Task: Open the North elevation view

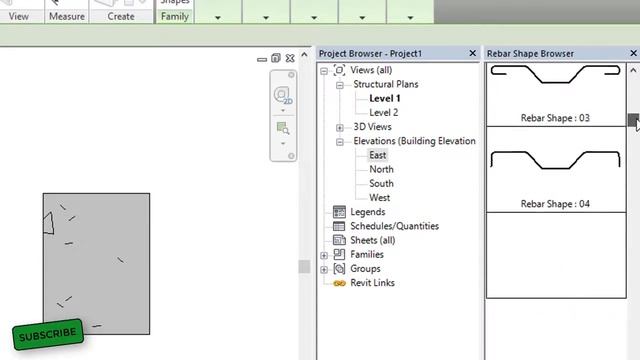Action: click(x=381, y=169)
